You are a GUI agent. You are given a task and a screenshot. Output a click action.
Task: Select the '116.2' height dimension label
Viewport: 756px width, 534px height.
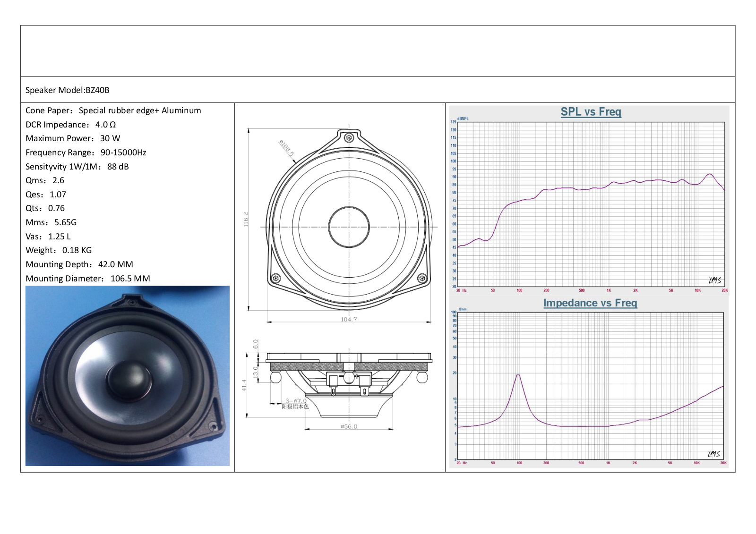(x=246, y=219)
